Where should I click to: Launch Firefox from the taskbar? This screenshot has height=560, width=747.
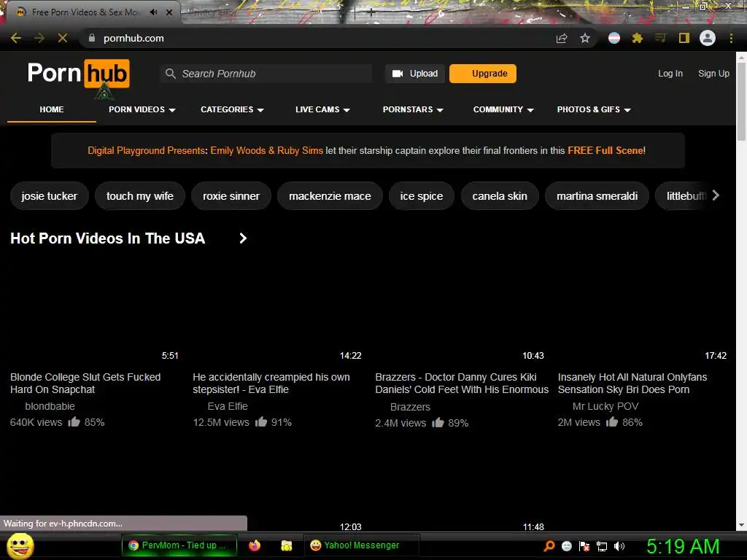coord(255,545)
